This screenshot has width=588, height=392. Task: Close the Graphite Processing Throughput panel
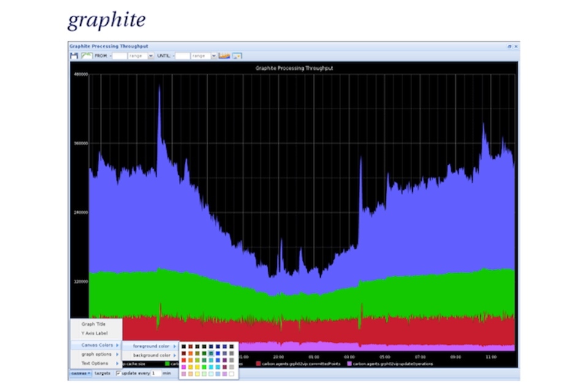point(516,47)
